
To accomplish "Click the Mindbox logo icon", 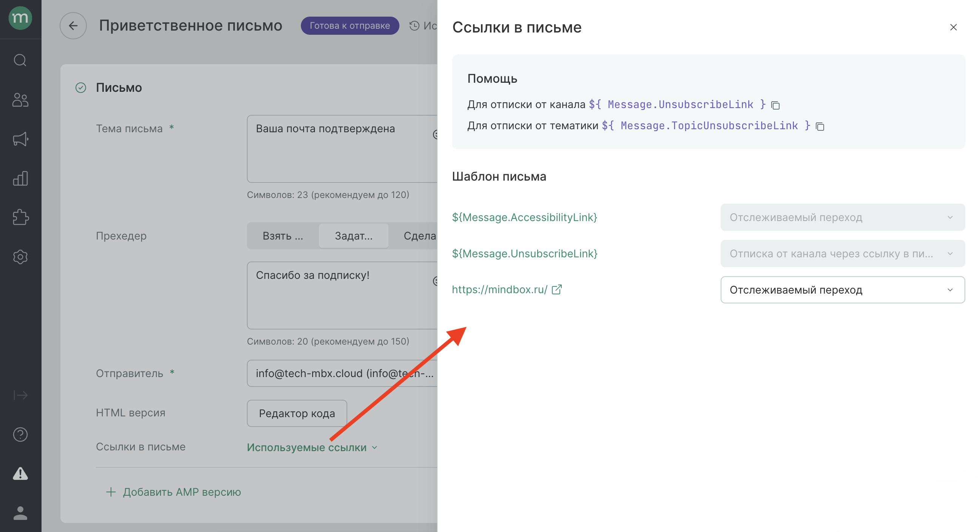I will pyautogui.click(x=20, y=17).
